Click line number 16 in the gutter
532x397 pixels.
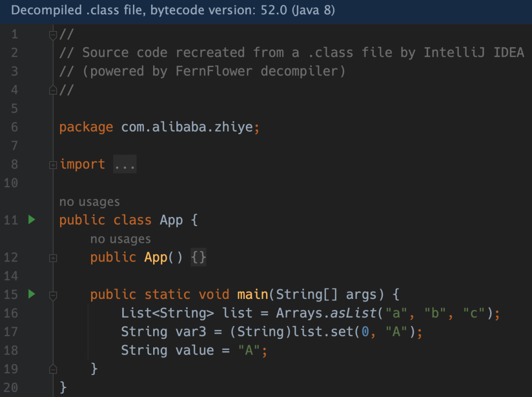tap(11, 313)
